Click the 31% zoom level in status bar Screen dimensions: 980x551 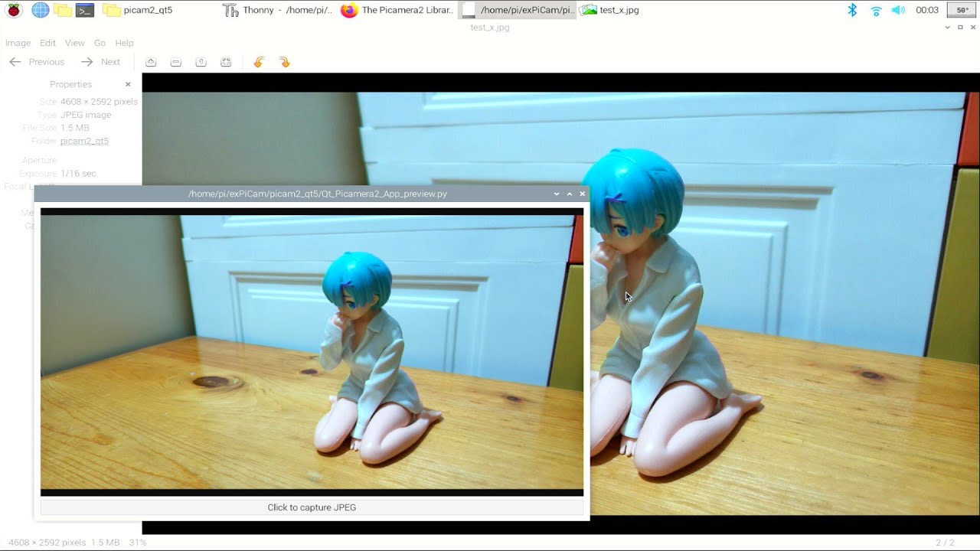(x=138, y=543)
